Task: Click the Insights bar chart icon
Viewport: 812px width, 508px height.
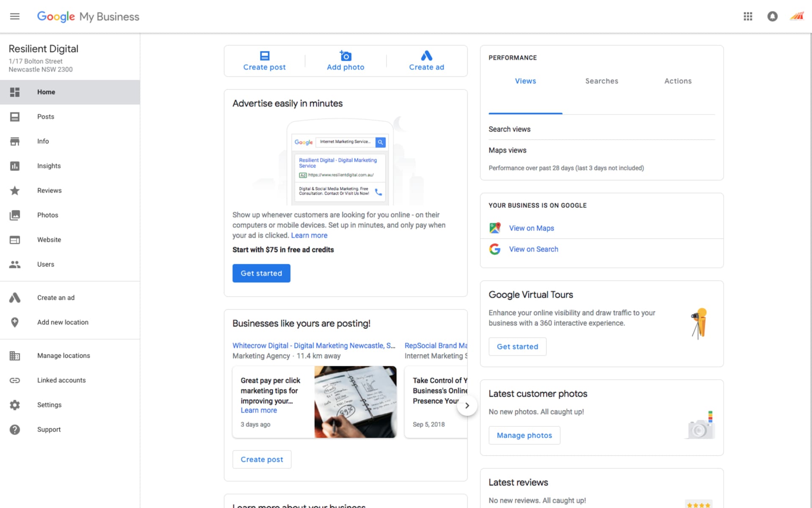Action: pos(15,166)
